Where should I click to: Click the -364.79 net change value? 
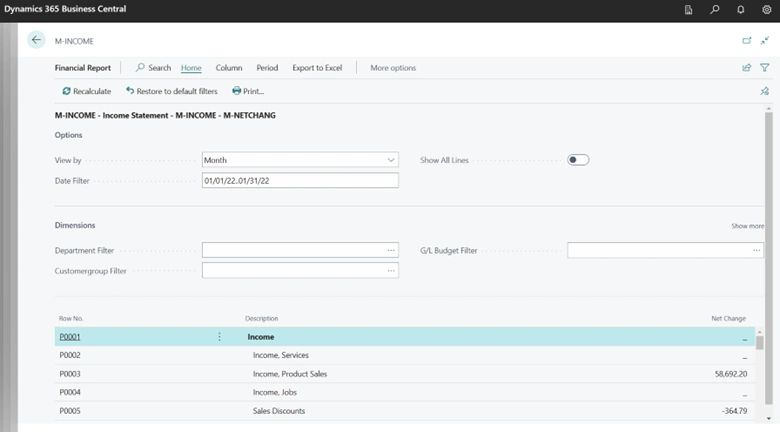pyautogui.click(x=734, y=411)
